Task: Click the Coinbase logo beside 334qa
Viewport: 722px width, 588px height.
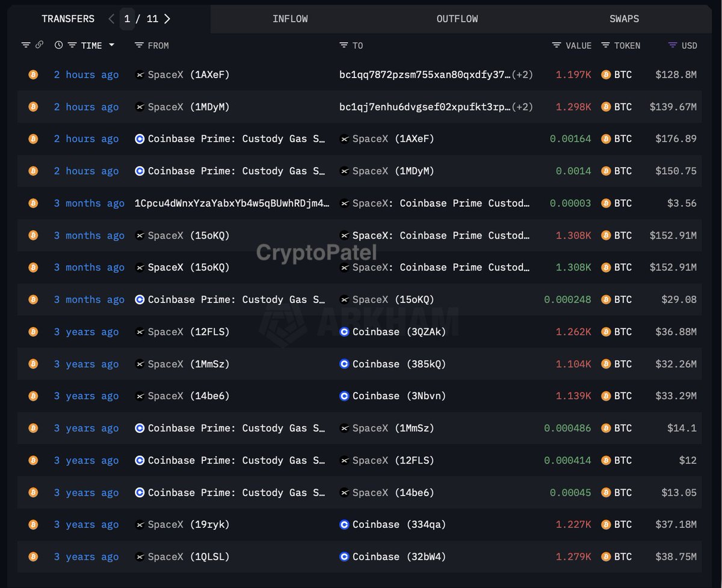Action: (x=344, y=525)
